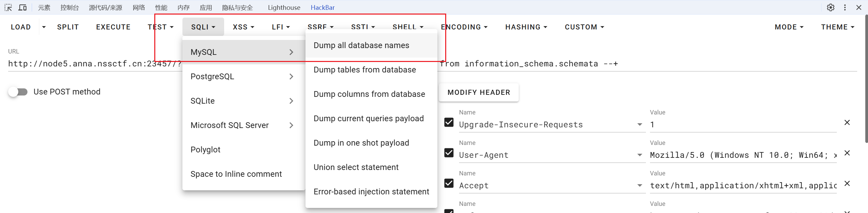The height and width of the screenshot is (213, 868).
Task: Toggle the device toolbar icon
Action: point(22,7)
